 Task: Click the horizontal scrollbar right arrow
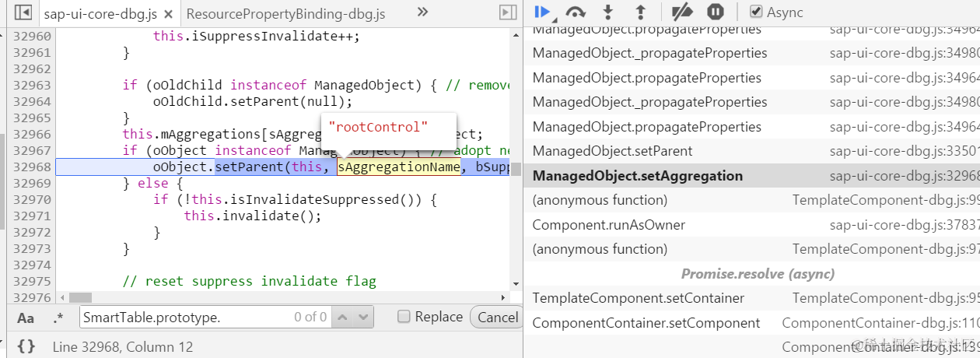click(504, 297)
